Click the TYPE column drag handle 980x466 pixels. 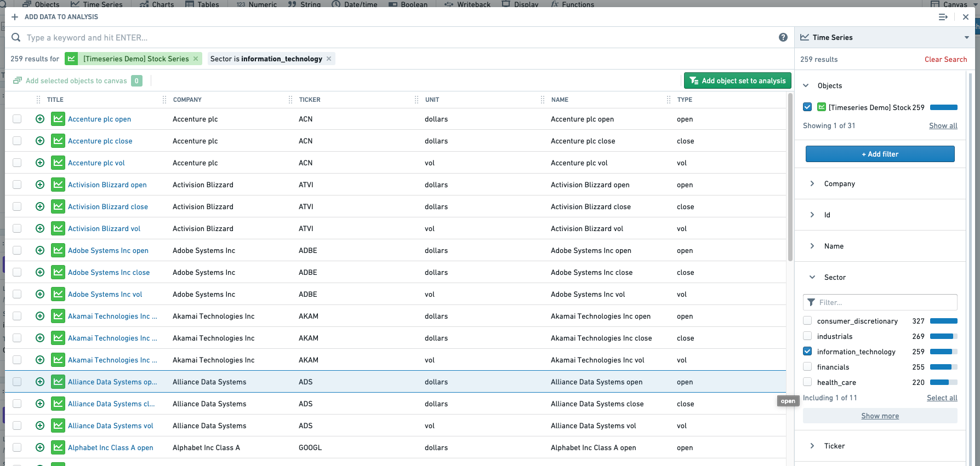[x=669, y=100]
